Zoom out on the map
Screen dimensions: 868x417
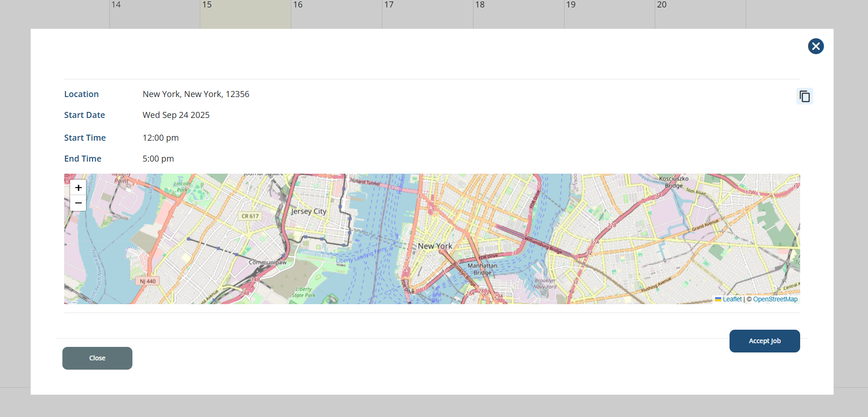click(78, 203)
